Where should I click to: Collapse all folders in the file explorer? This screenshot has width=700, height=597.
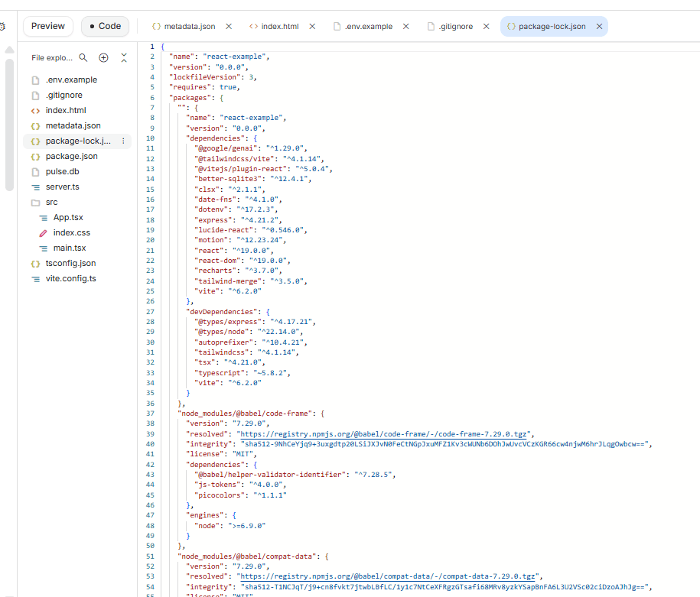[124, 58]
